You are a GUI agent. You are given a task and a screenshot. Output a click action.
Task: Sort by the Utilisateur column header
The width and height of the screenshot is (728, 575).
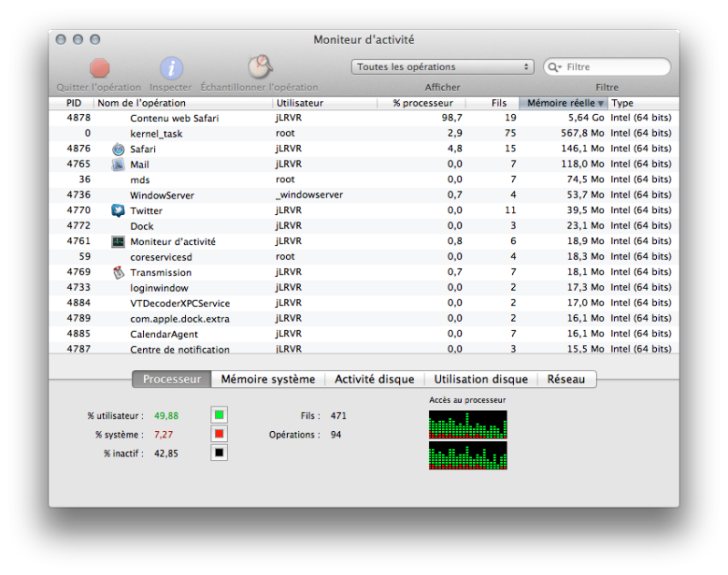click(x=325, y=103)
